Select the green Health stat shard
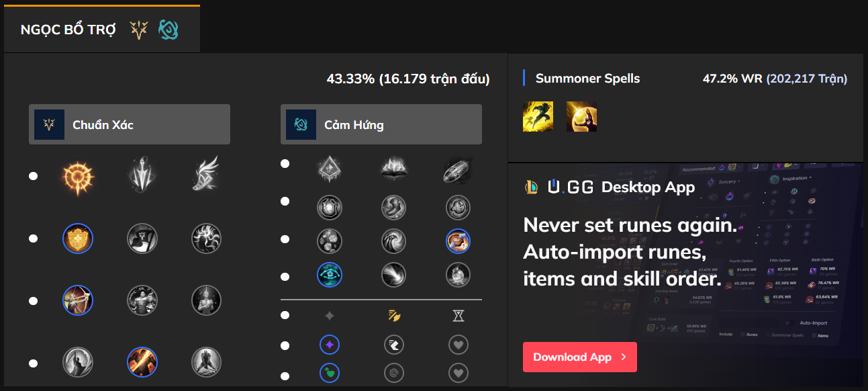868x391 pixels. point(330,372)
